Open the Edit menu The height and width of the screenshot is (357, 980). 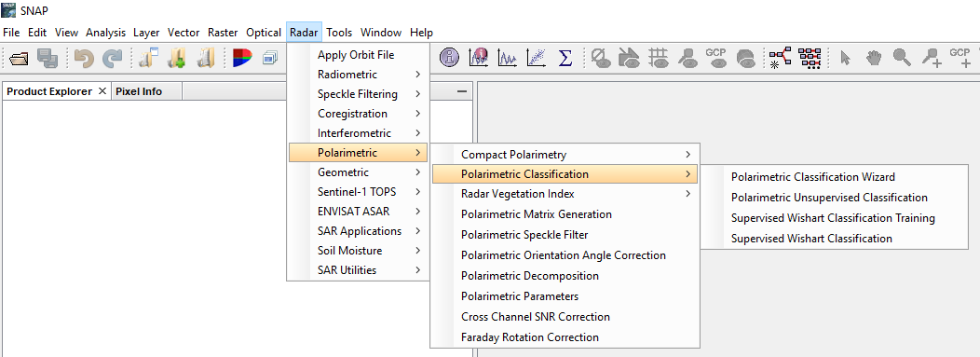coord(37,33)
